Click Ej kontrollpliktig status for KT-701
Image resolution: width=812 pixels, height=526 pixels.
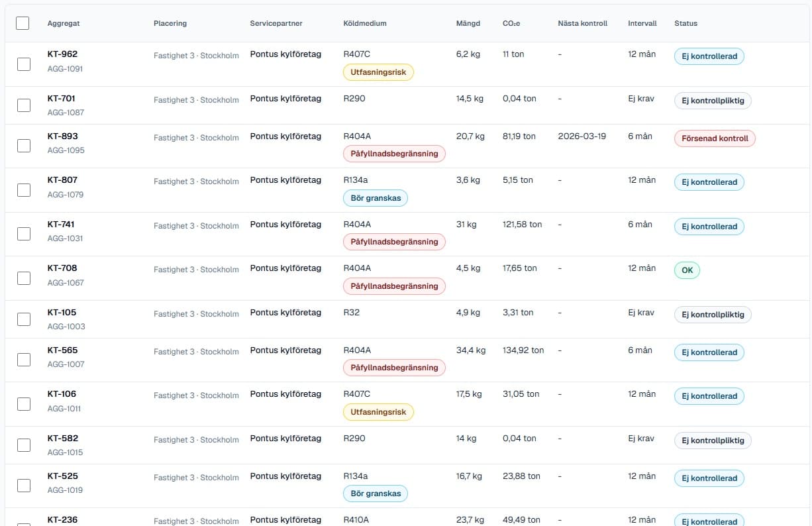coord(713,101)
